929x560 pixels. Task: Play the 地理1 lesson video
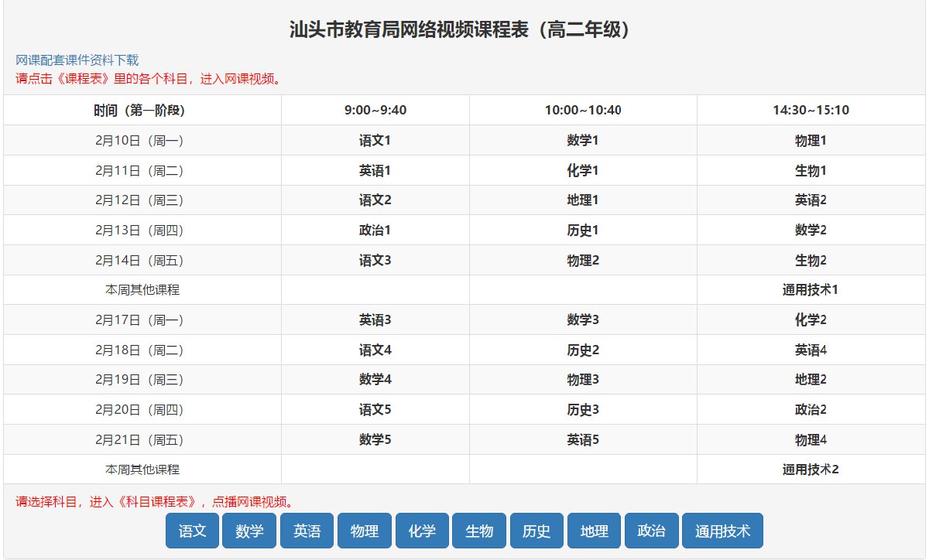coord(582,200)
